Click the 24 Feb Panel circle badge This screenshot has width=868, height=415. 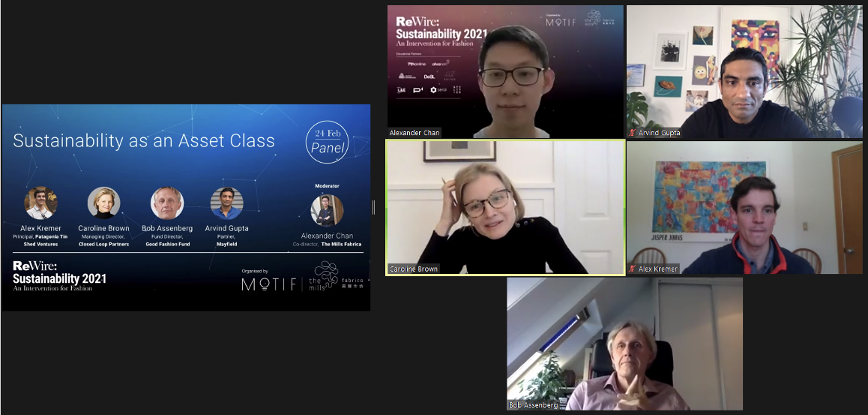tap(327, 143)
